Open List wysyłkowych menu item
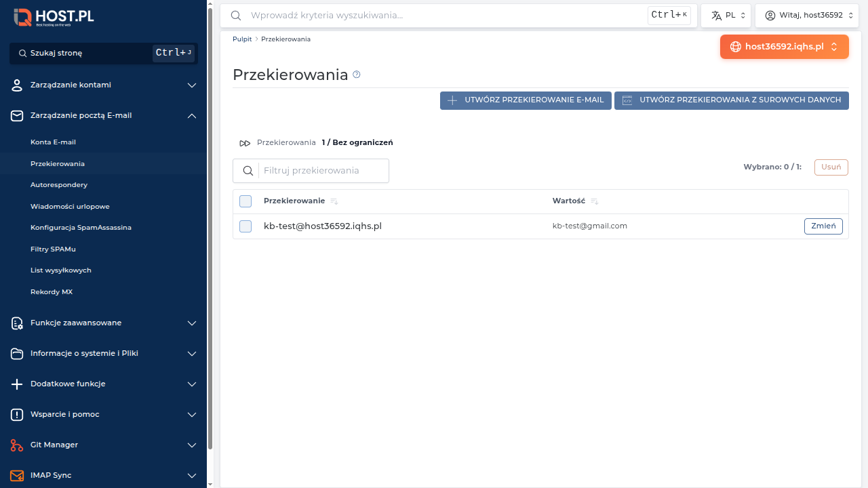The image size is (868, 488). (x=61, y=270)
